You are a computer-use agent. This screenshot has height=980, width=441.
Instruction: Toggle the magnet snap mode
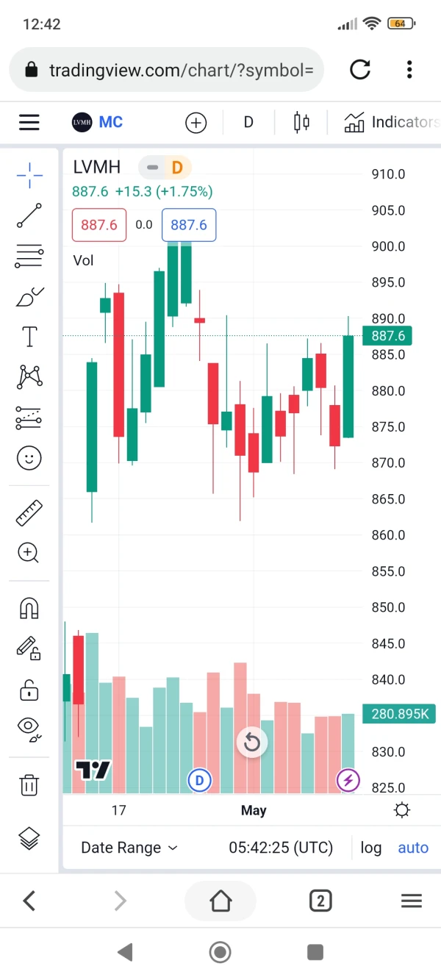(29, 608)
